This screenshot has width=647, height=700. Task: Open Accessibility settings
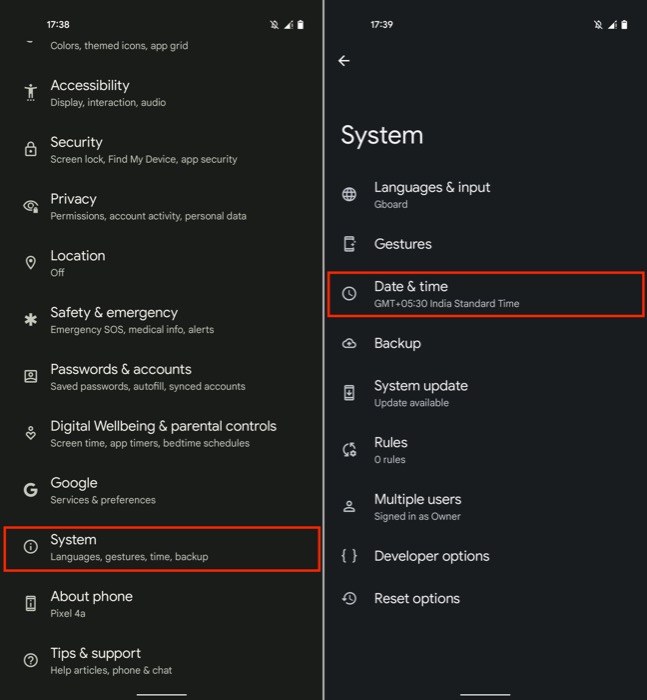point(162,93)
